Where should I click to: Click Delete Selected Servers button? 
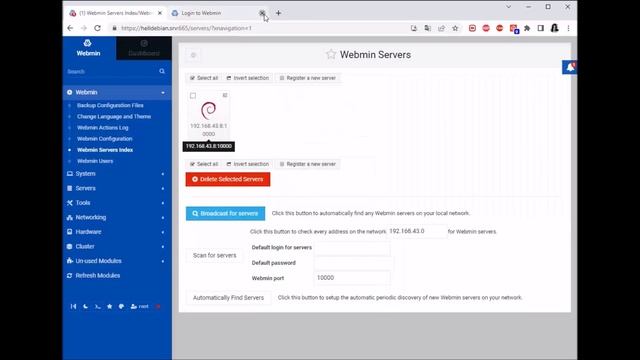228,179
